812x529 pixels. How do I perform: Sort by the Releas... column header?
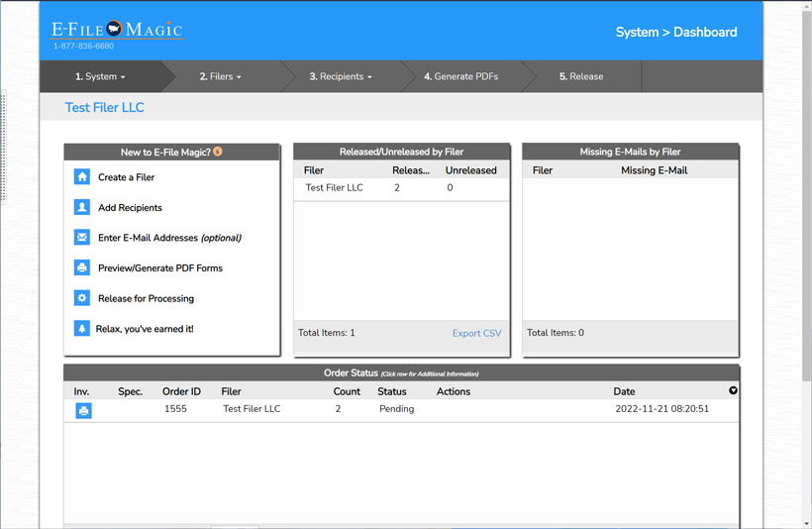click(411, 170)
